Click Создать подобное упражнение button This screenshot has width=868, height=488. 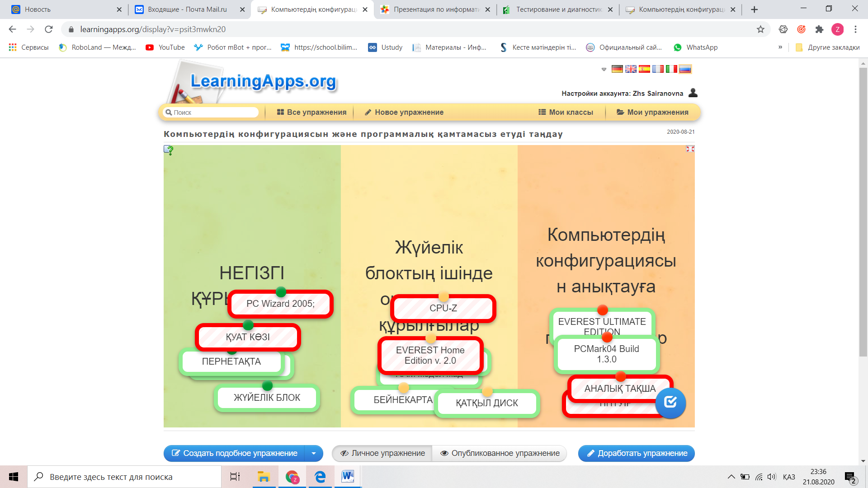tap(235, 453)
